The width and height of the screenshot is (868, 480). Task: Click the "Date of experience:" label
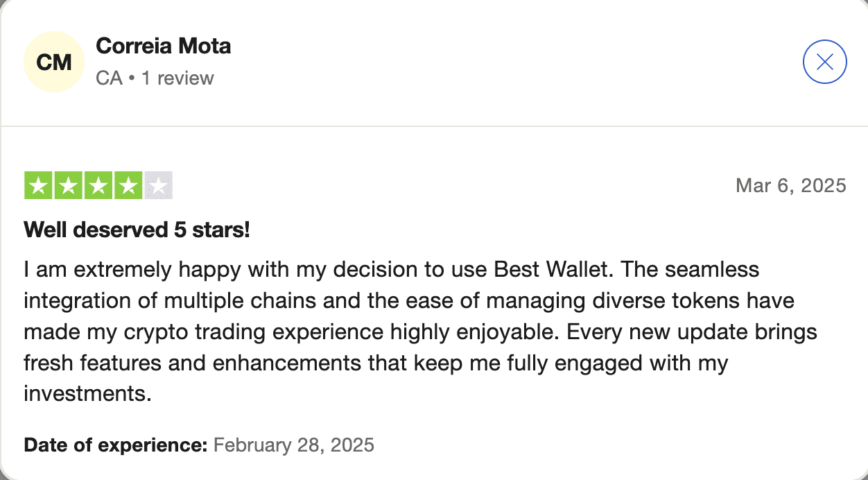116,445
